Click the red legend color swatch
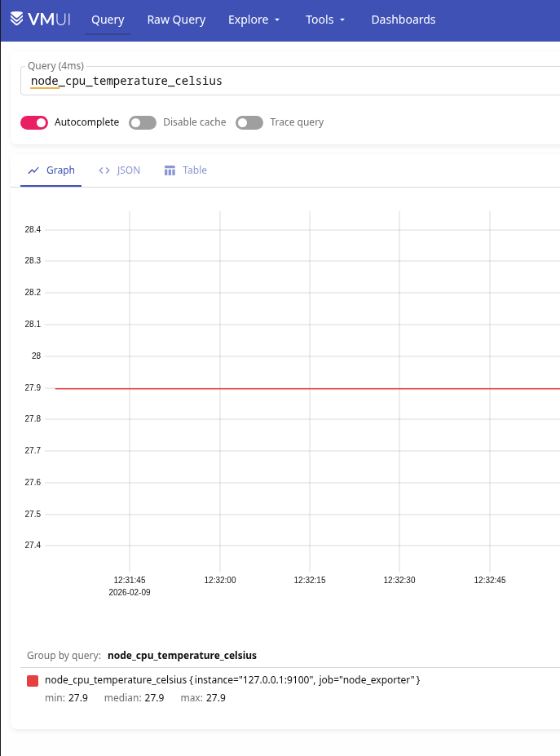Image resolution: width=560 pixels, height=756 pixels. [33, 680]
